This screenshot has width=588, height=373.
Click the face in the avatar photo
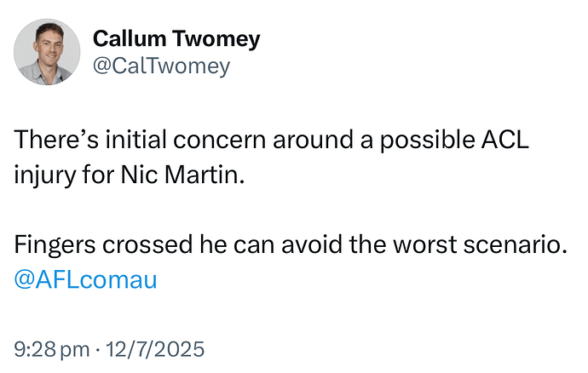pyautogui.click(x=49, y=43)
